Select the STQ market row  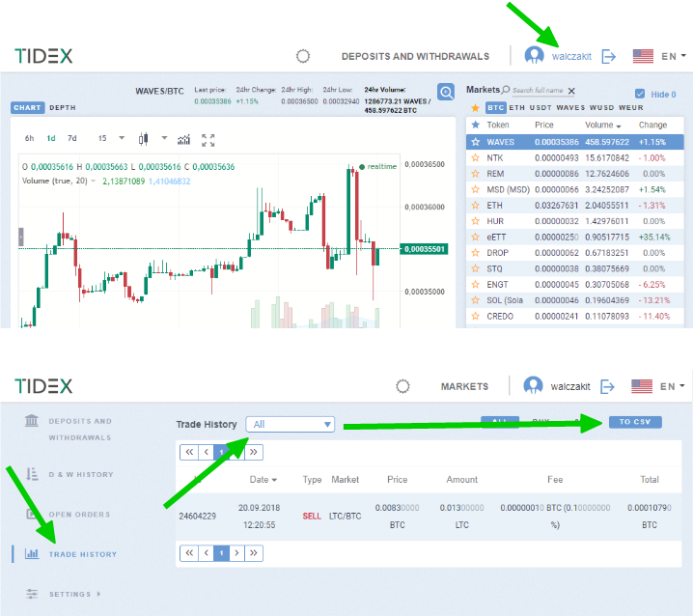[x=575, y=268]
